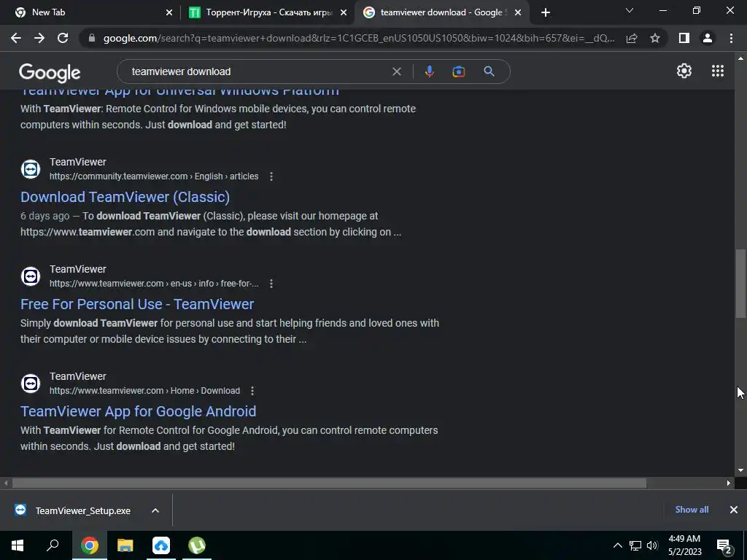The image size is (747, 560).
Task: Open Google apps grid
Action: 718,71
